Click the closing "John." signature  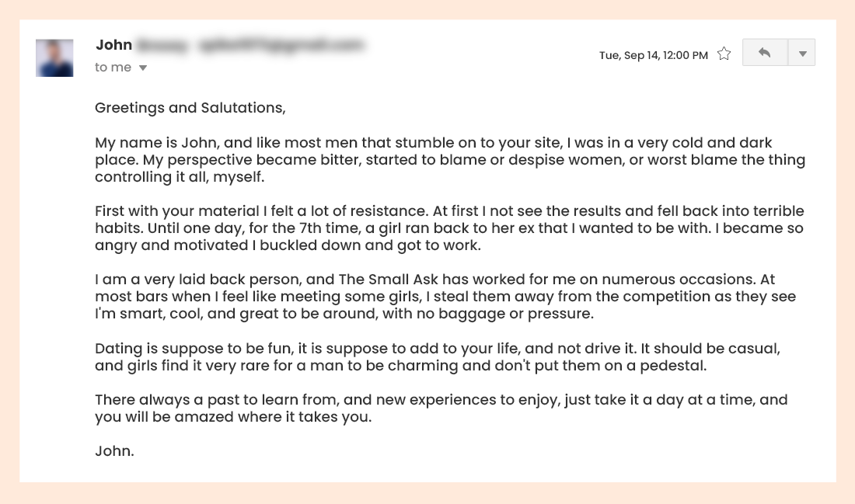coord(114,450)
